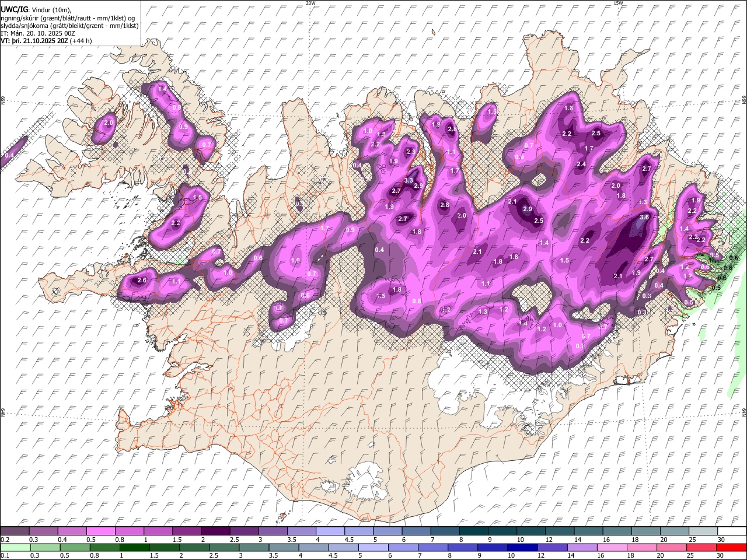Screen dimensions: 747x560
Task: Pick the darkest purple swatch labelled 2 in upper legend row
Action: click(215, 531)
